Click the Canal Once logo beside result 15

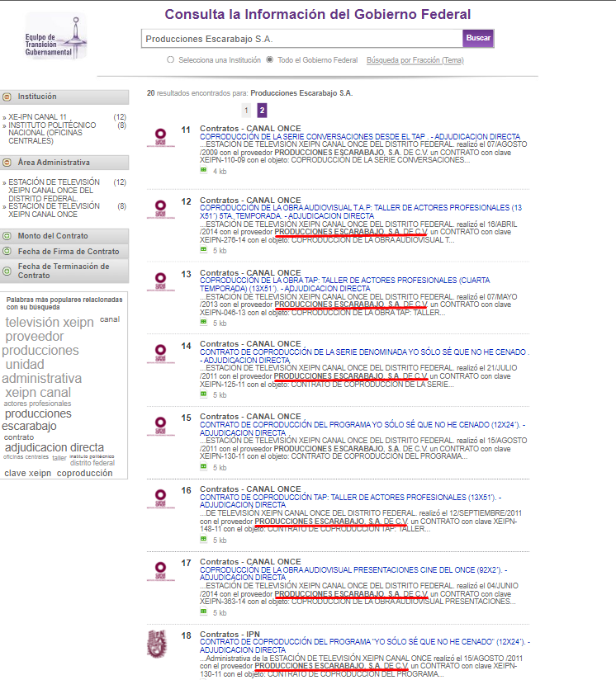[160, 426]
